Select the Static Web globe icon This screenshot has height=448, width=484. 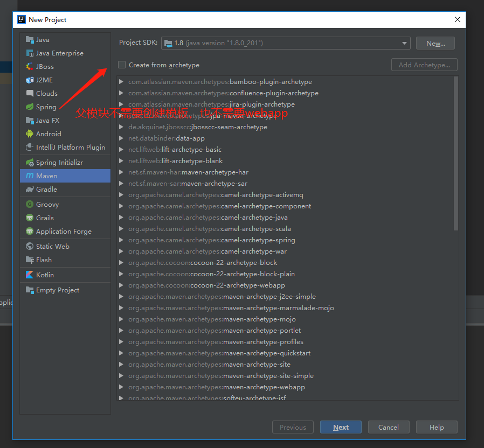(x=30, y=247)
